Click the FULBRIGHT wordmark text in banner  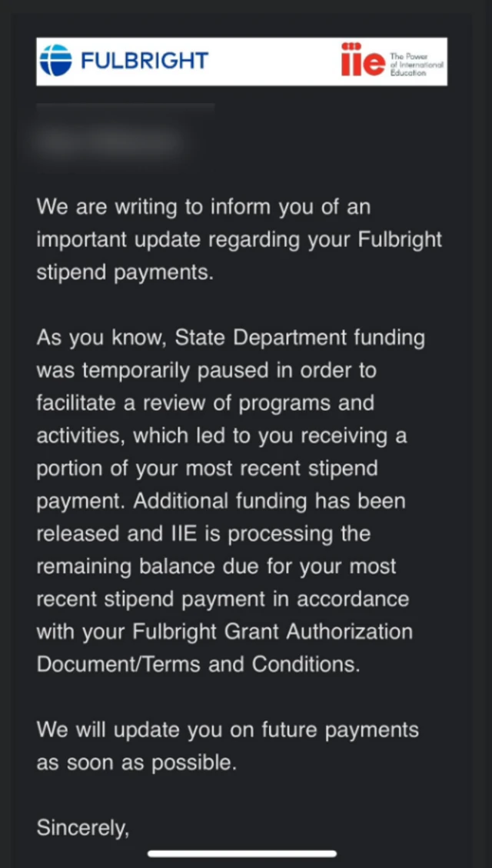coord(145,61)
